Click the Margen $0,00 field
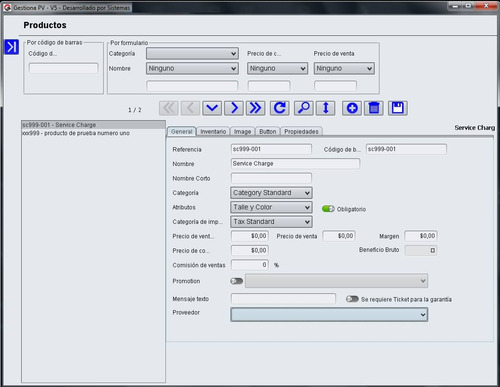This screenshot has height=387, width=500. [x=421, y=236]
